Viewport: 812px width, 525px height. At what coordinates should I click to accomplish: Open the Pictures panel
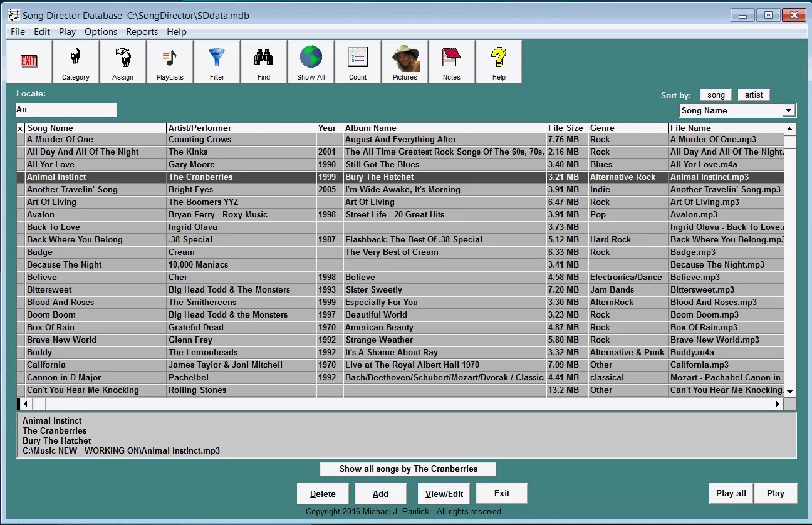tap(404, 61)
